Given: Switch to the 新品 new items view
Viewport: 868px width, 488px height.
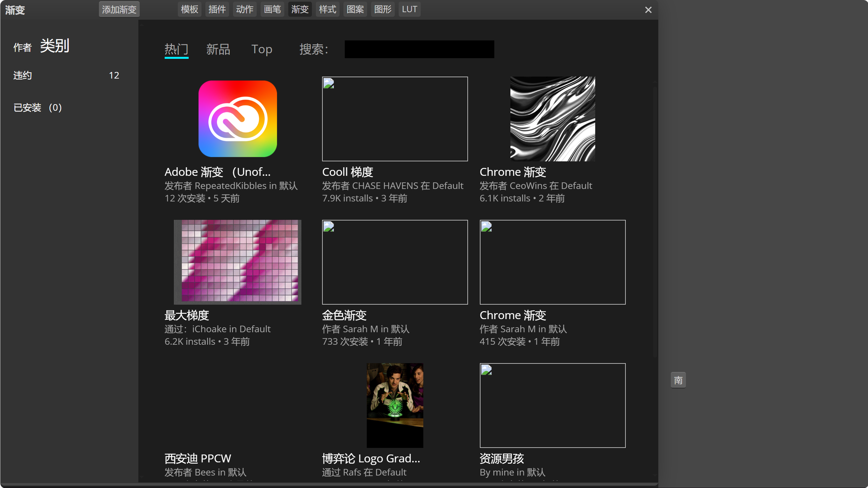Looking at the screenshot, I should click(218, 49).
